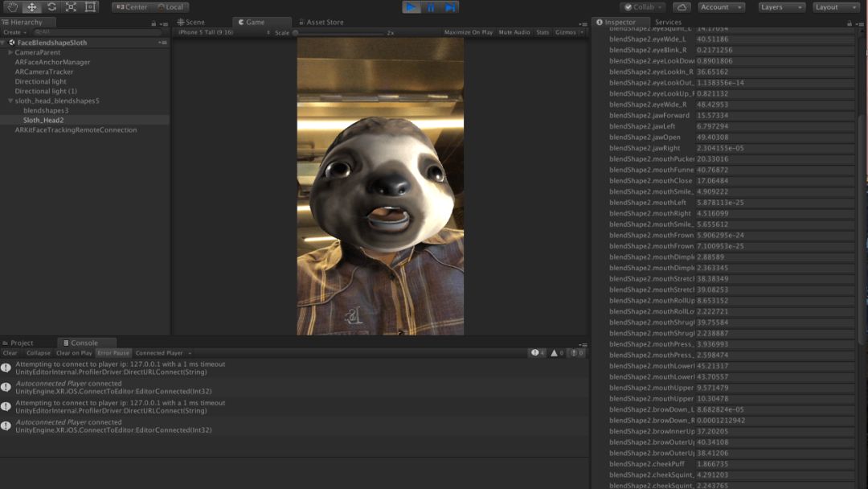Open the Create dropdown in Hierarchy

14,33
